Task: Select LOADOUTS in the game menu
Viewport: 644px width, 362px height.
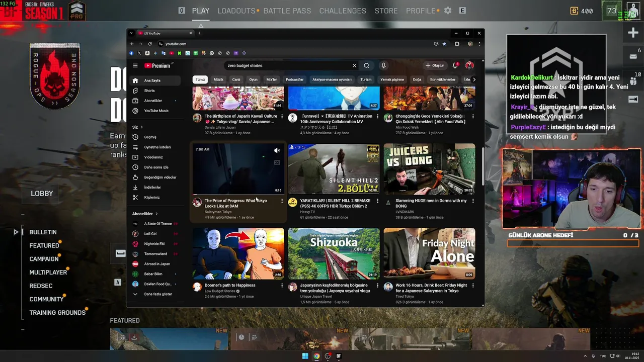Action: coord(236,11)
